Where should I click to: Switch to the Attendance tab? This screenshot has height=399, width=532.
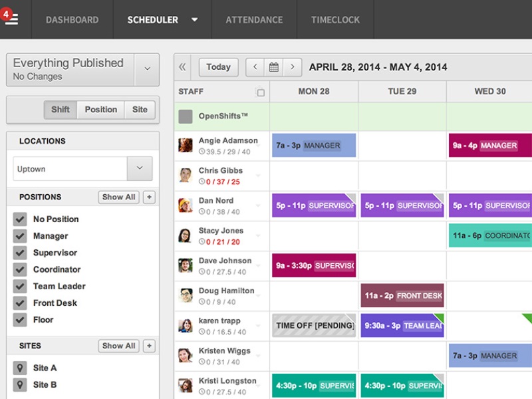click(x=253, y=20)
